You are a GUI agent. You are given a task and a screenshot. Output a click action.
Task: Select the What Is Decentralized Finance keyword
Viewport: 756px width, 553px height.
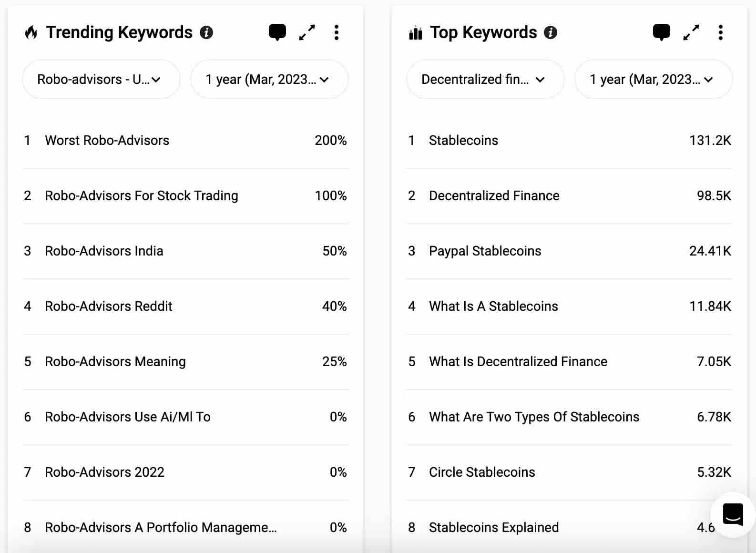518,361
